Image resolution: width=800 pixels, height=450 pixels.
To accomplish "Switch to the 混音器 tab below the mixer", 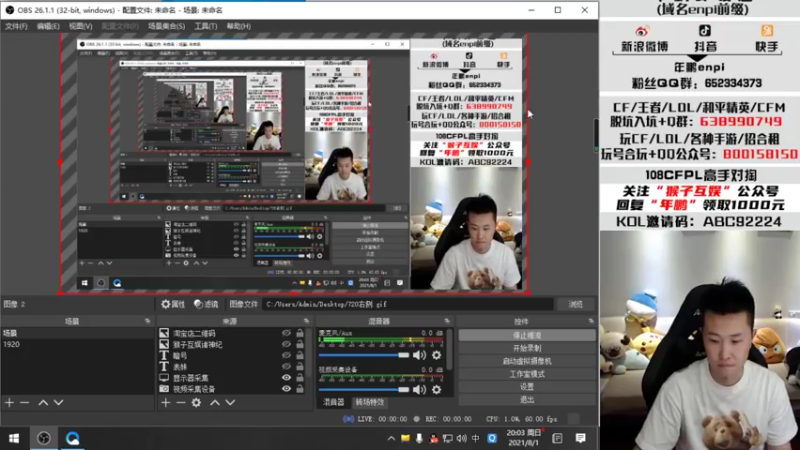I will [334, 402].
